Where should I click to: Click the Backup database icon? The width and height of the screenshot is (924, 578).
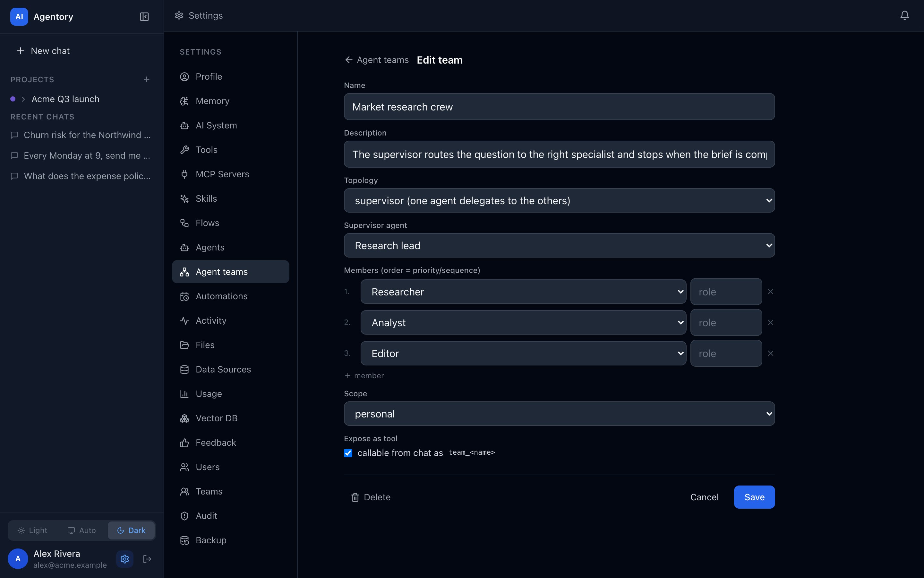(x=184, y=540)
